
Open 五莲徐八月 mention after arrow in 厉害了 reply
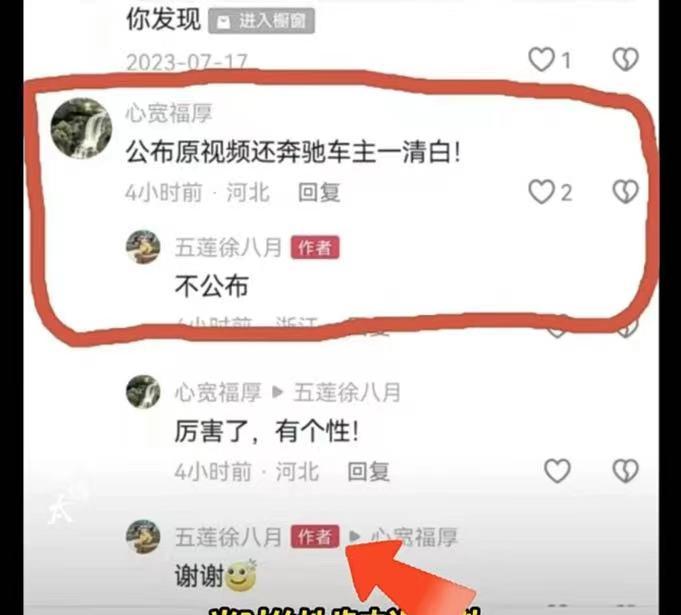click(x=347, y=392)
